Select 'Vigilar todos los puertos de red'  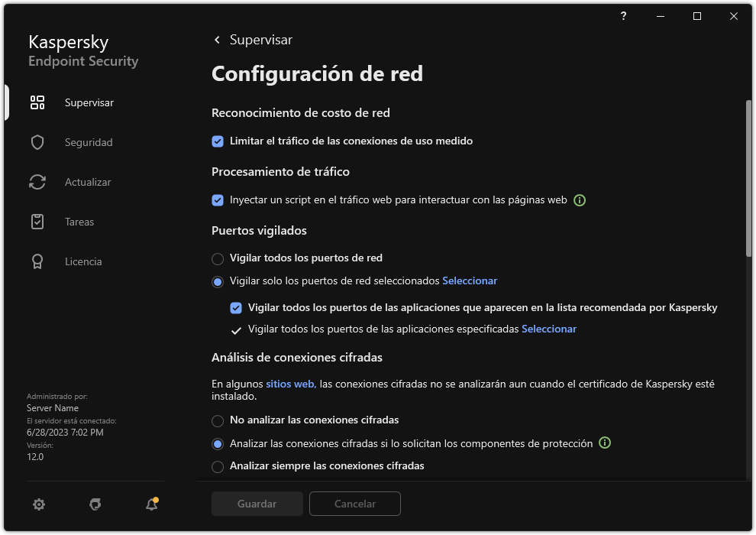pyautogui.click(x=217, y=258)
